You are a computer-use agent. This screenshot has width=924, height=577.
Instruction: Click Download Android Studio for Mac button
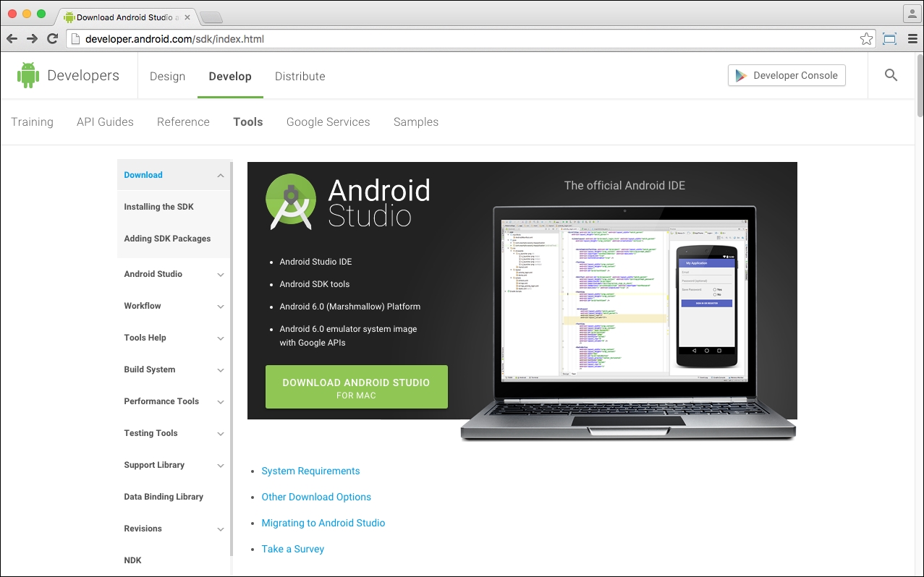pos(357,387)
